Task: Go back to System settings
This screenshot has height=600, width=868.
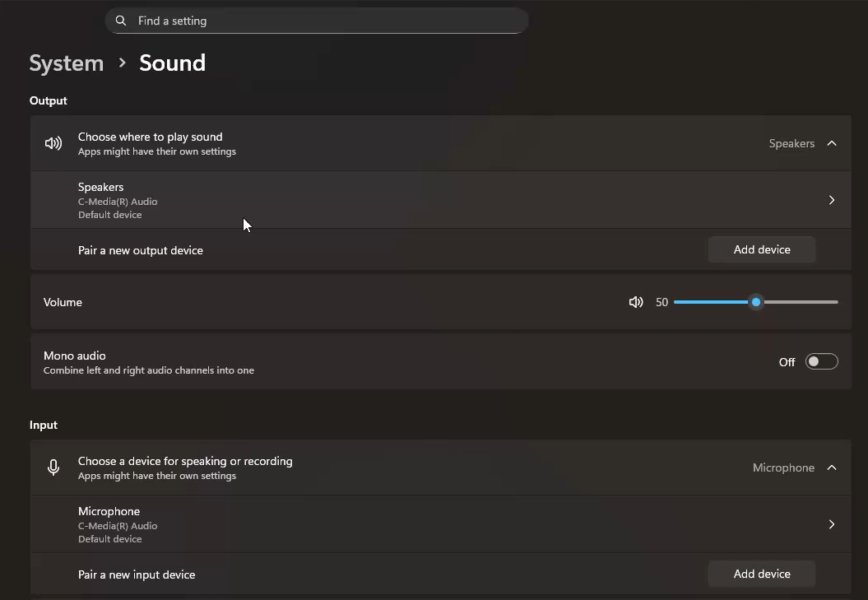Action: tap(66, 63)
